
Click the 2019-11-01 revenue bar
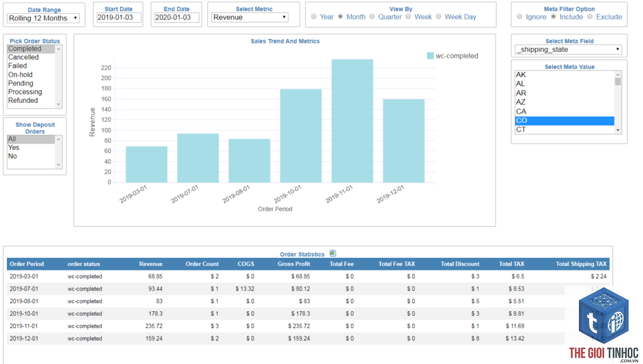click(x=352, y=121)
